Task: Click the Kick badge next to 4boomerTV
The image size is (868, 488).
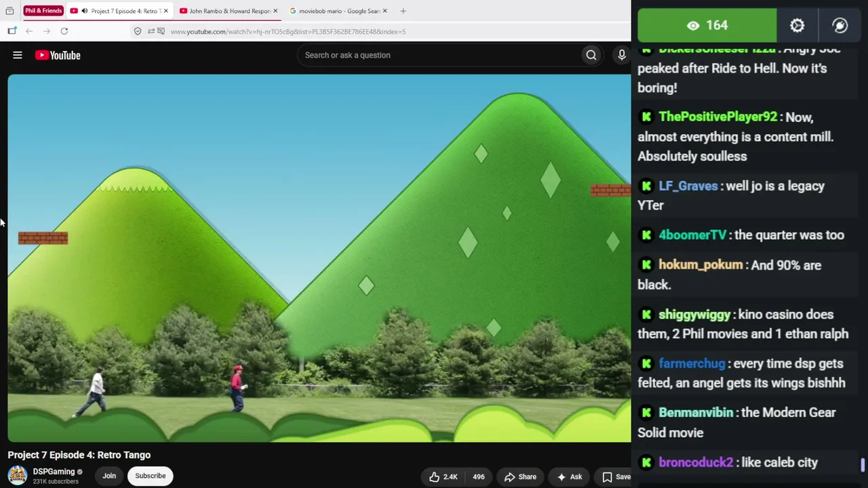Action: tap(646, 235)
